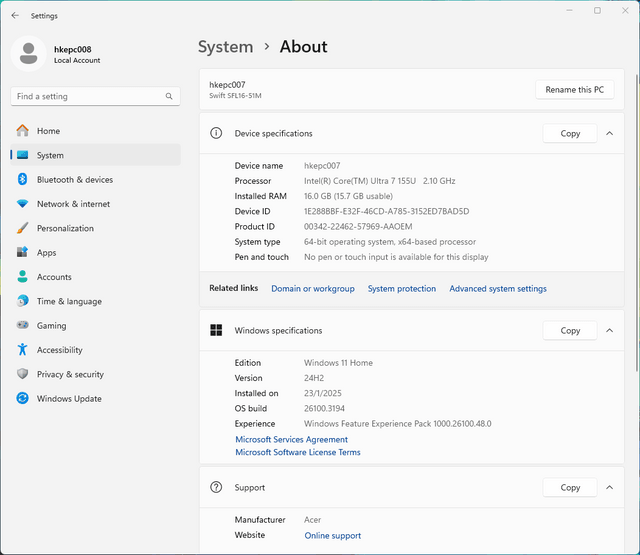Screen dimensions: 640x555
Task: Click the Edition value Windows 11 Home
Action: click(x=338, y=362)
